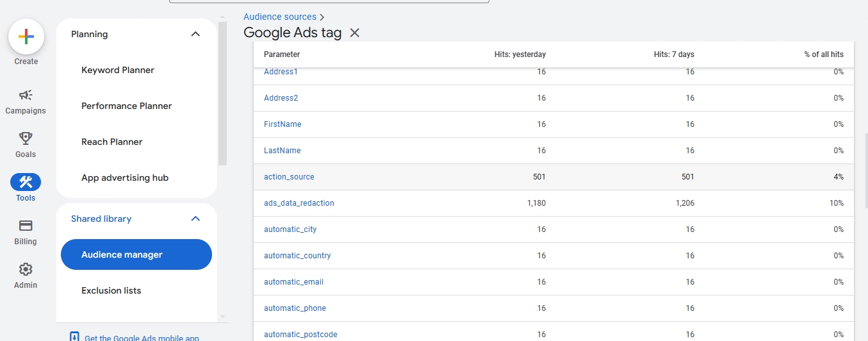Click the Create plus button
This screenshot has width=868, height=341.
point(26,37)
